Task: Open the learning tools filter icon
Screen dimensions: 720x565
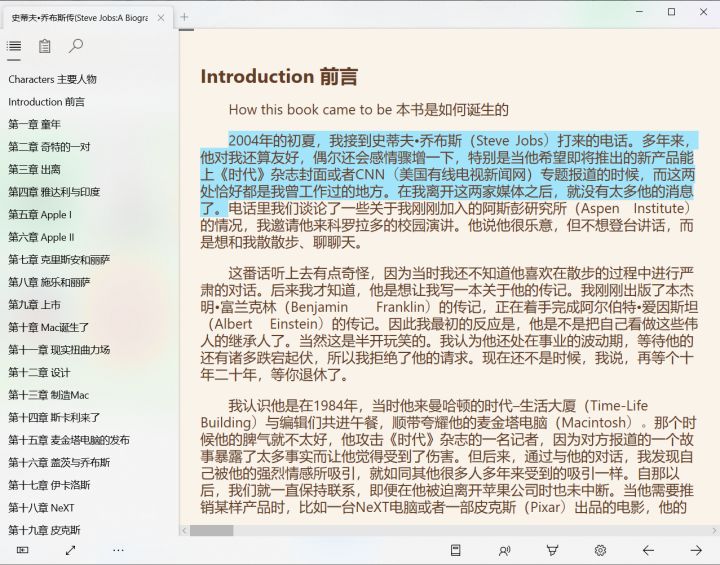Action: pyautogui.click(x=552, y=550)
